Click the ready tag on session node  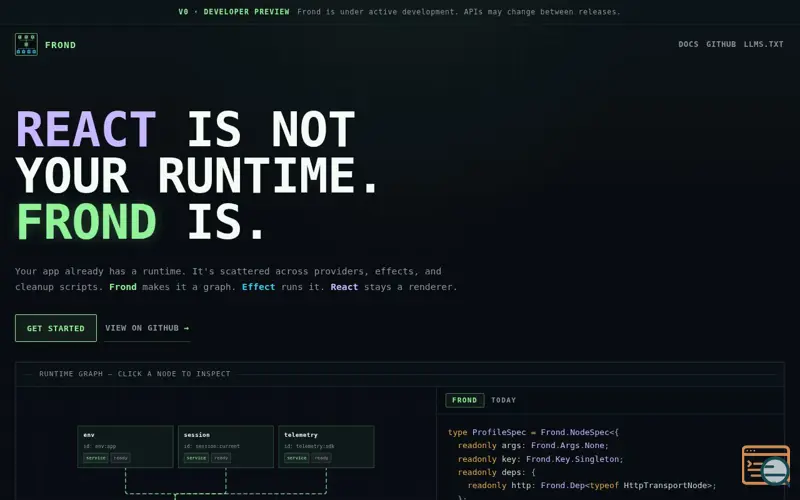coord(221,458)
